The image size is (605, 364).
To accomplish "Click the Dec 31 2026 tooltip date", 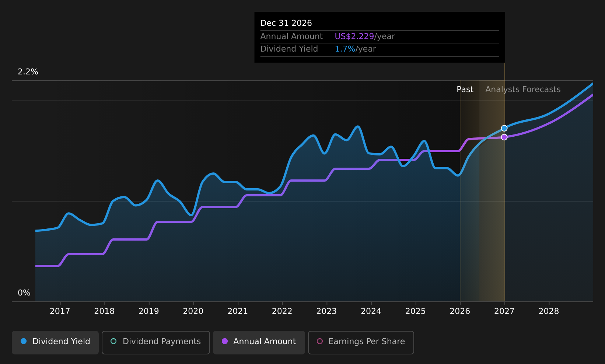I will (286, 23).
